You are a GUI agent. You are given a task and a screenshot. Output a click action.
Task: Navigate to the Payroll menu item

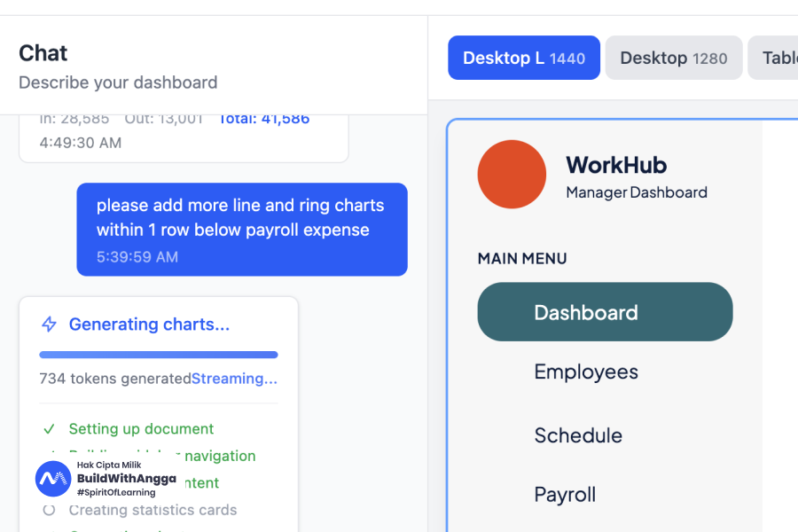(564, 494)
